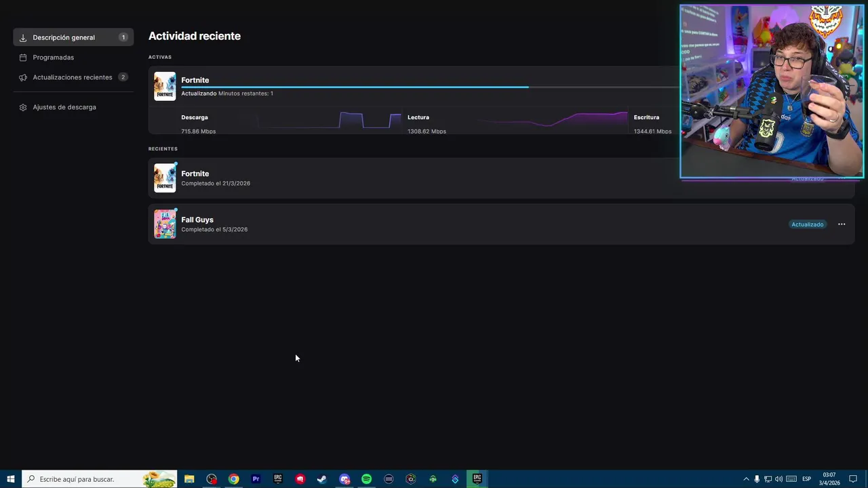Open the three-dots menu for Fall Guys
868x488 pixels.
point(842,224)
